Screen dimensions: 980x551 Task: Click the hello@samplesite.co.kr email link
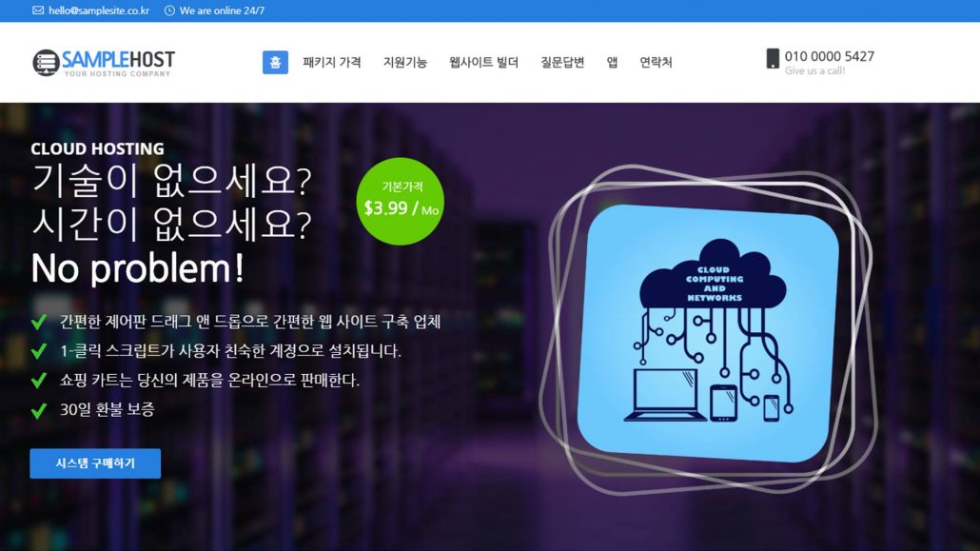(x=99, y=10)
